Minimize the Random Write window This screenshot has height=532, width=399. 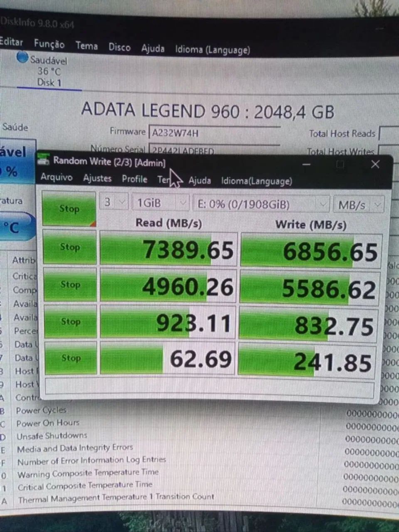point(307,164)
